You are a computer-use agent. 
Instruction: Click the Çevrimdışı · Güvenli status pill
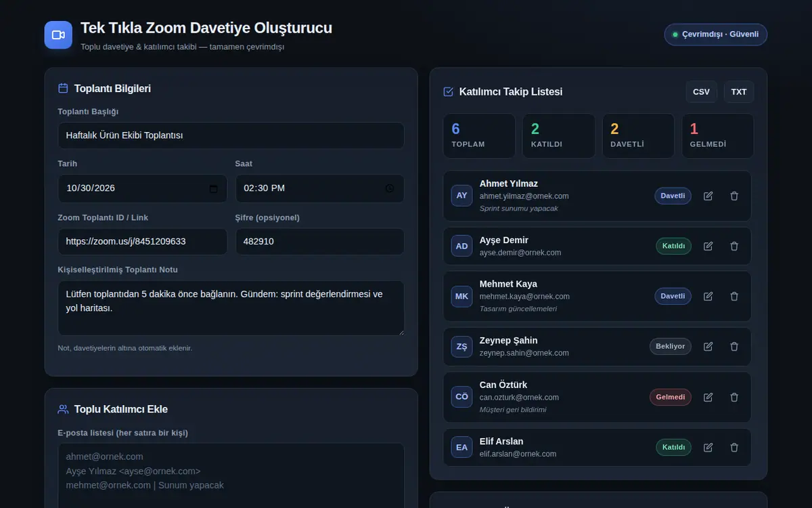[716, 35]
